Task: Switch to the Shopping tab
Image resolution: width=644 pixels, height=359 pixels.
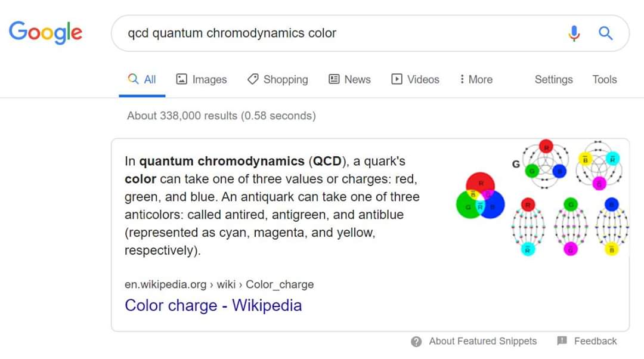Action: pos(285,79)
